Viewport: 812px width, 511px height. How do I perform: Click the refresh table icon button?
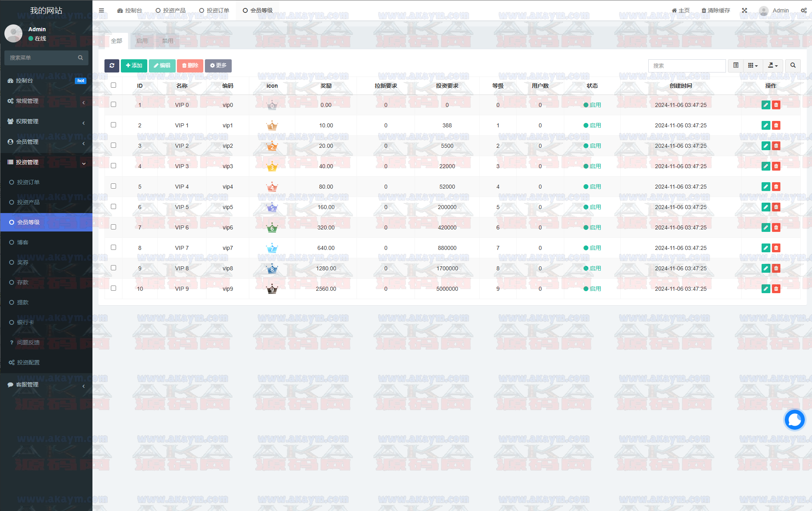point(112,66)
